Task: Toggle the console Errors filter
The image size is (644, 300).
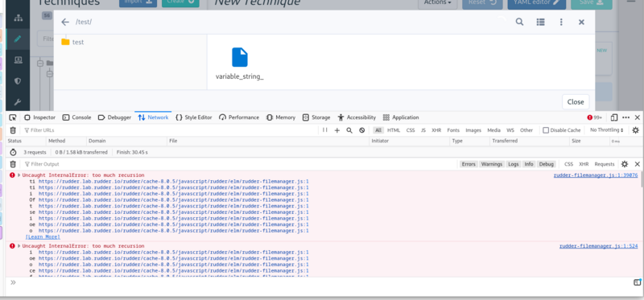Action: [x=469, y=164]
